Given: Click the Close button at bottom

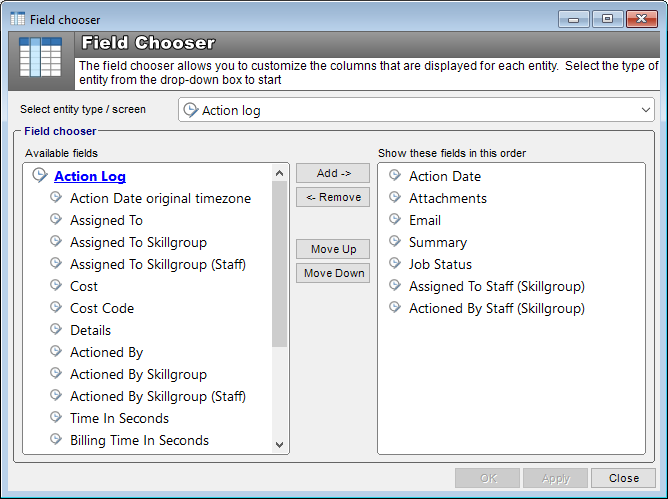Looking at the screenshot, I should coord(623,478).
